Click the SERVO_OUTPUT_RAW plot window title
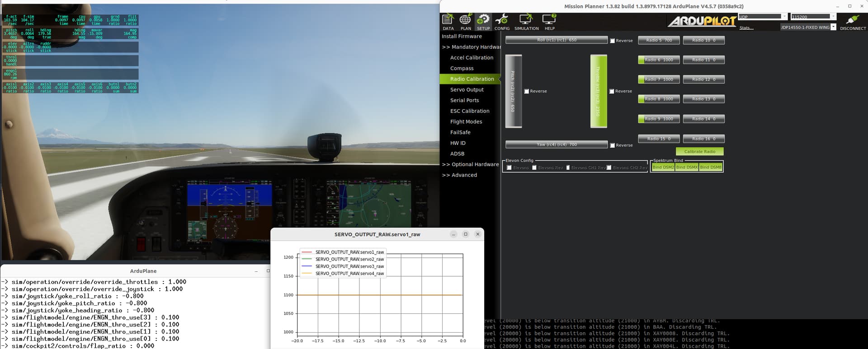The height and width of the screenshot is (349, 868). point(377,234)
